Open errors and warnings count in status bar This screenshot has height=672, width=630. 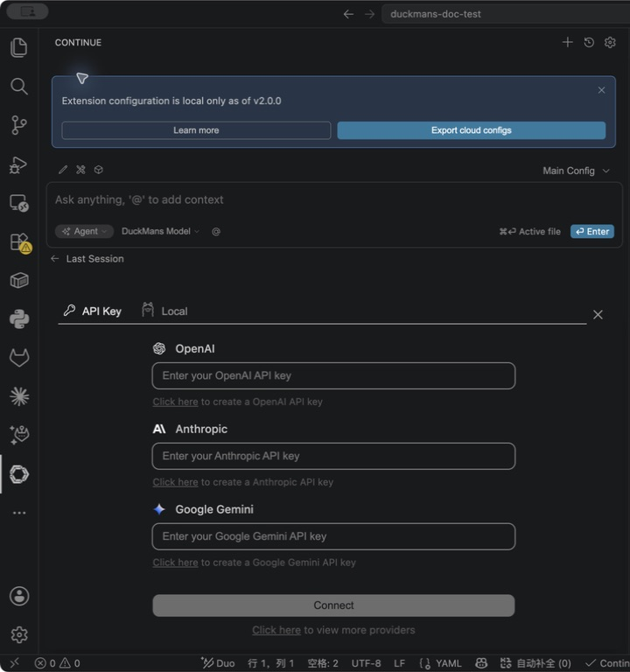point(58,663)
